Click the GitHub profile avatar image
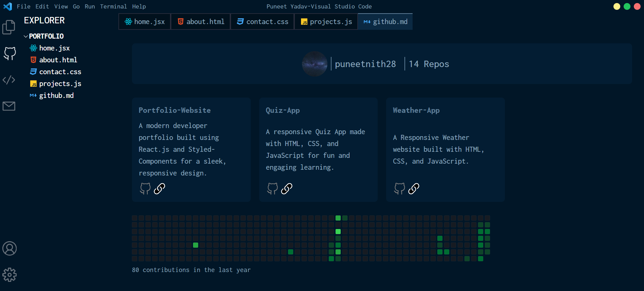The height and width of the screenshot is (291, 644). (x=315, y=64)
